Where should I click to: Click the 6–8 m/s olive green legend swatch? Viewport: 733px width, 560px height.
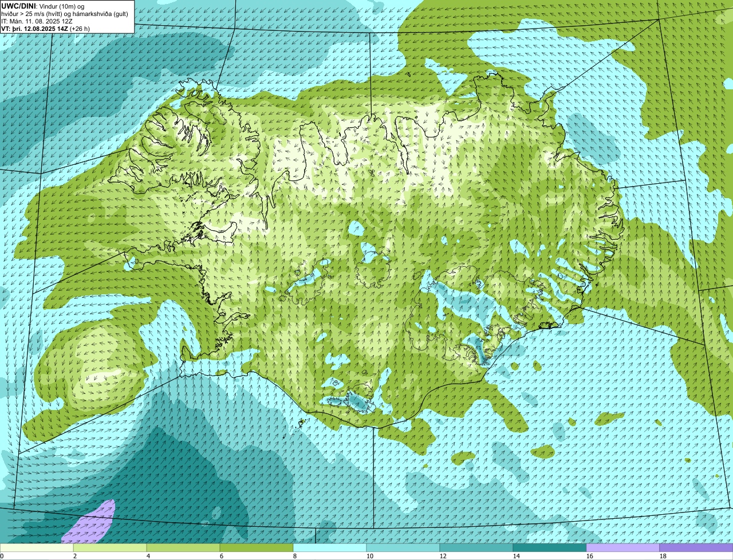(x=257, y=548)
